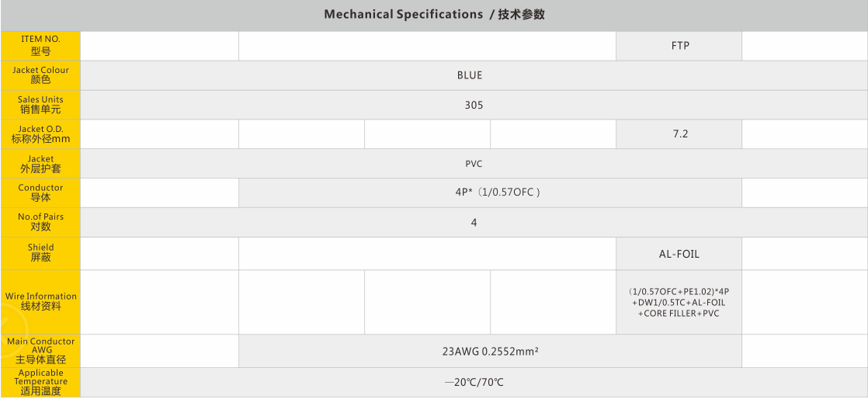Select the Jacket O.D. row label
Image resolution: width=868 pixels, height=399 pixels.
[40, 134]
